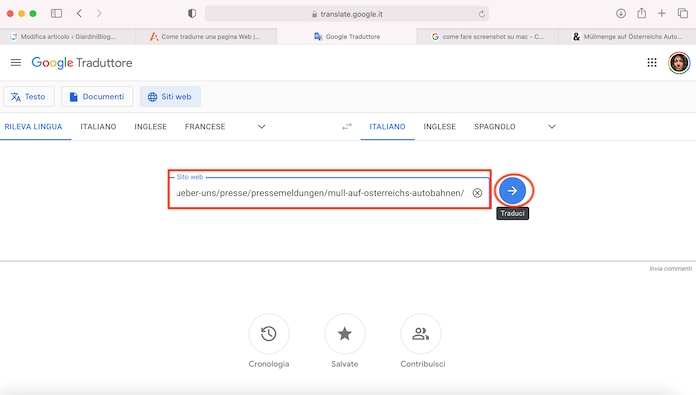The image size is (696, 395).
Task: Open Cronologia history
Action: (x=269, y=334)
